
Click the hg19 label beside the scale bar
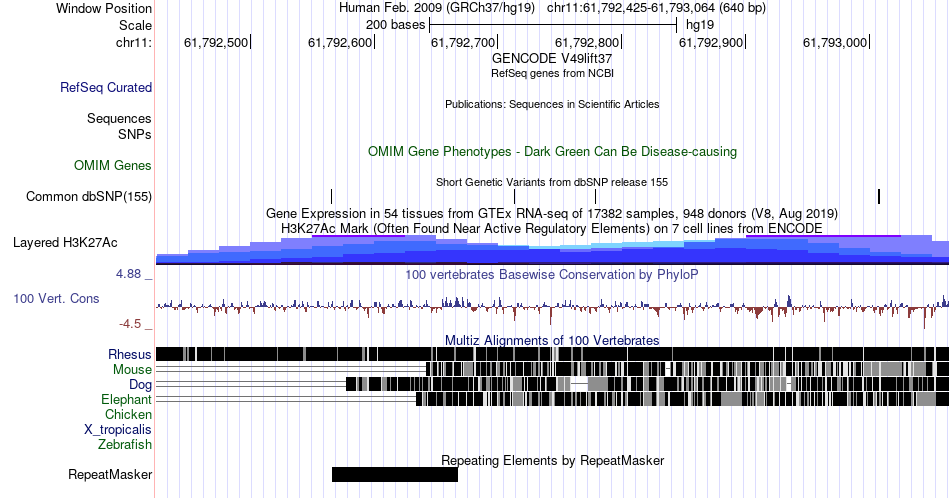700,25
